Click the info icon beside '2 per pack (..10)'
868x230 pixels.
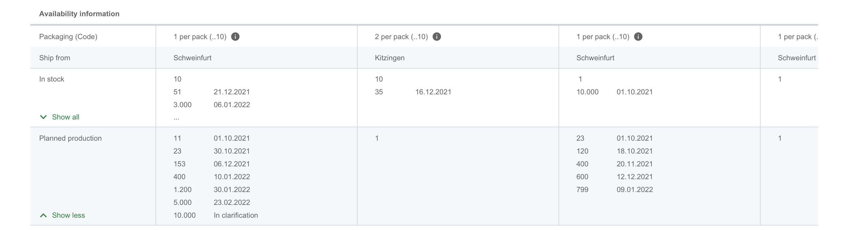pos(437,36)
